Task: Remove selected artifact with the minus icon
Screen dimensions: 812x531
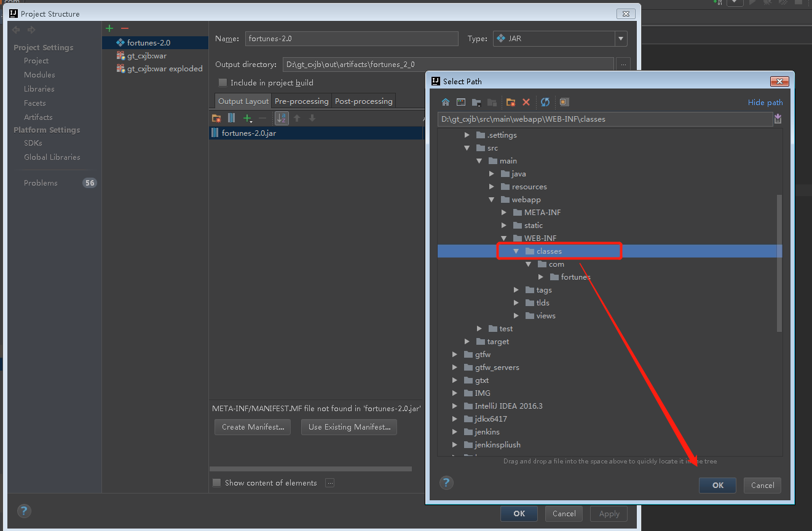Action: click(126, 28)
